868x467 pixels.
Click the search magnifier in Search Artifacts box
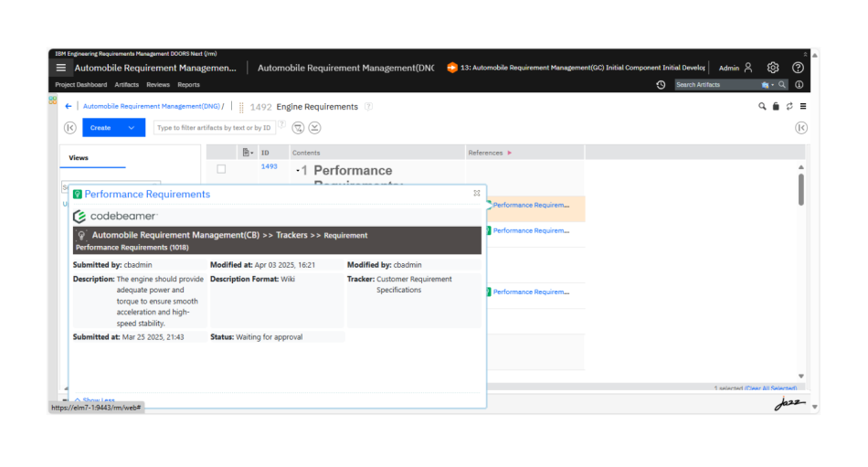[x=782, y=85]
